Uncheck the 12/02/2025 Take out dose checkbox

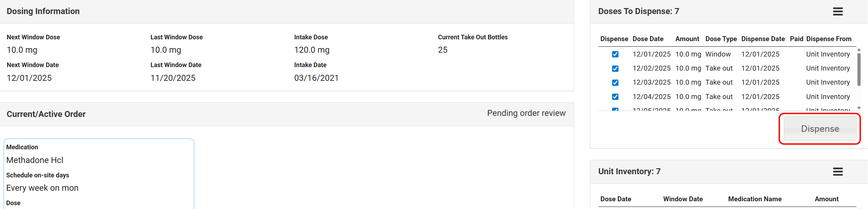coord(615,68)
